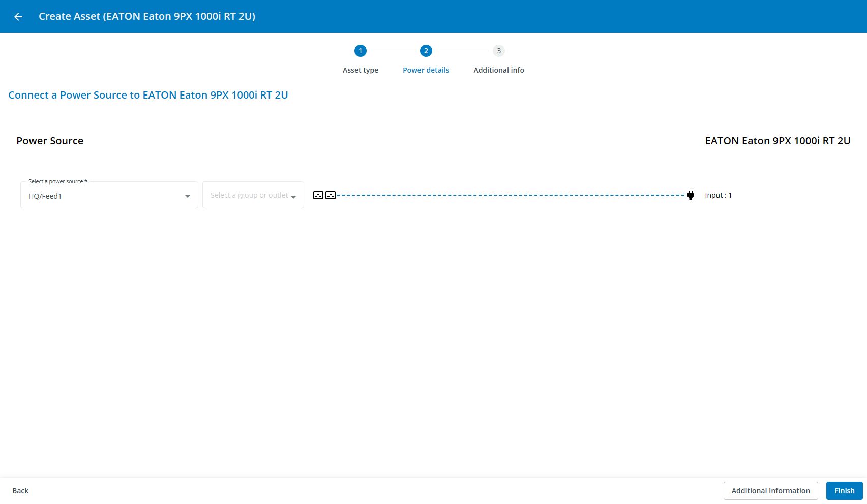The width and height of the screenshot is (867, 504).
Task: Click the step 1 circle indicator
Action: [360, 51]
